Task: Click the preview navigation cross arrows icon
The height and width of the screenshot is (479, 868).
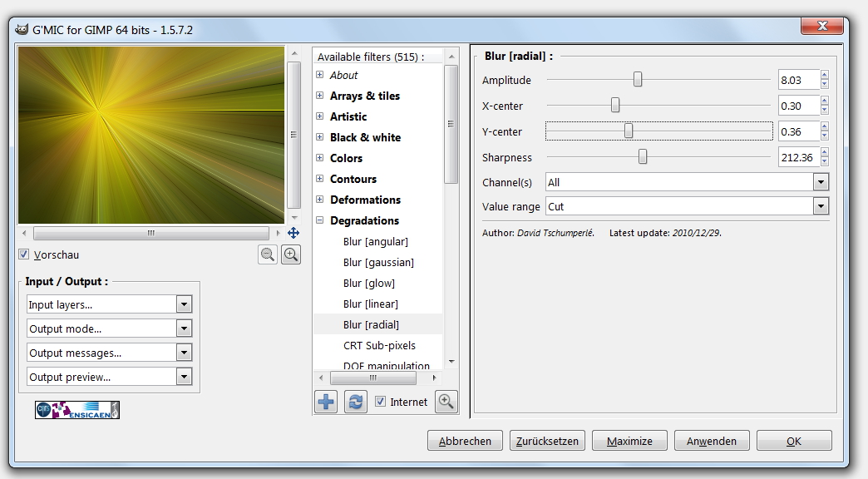Action: (x=293, y=234)
